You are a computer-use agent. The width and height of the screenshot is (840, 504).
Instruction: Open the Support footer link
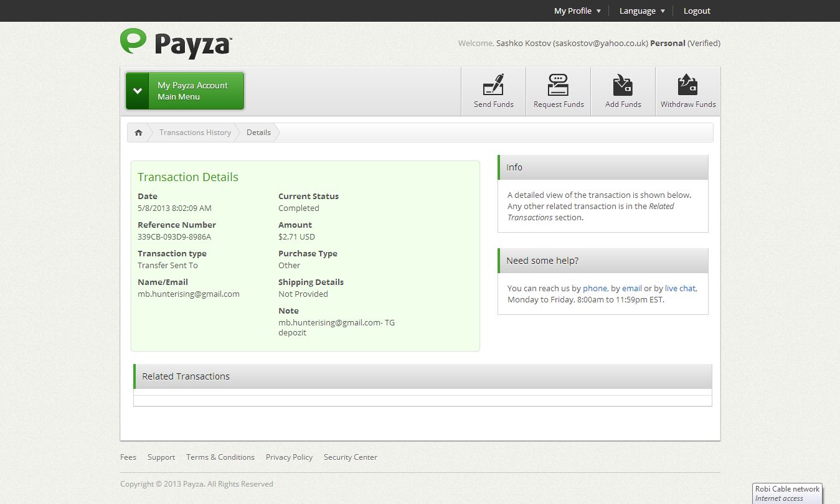(x=161, y=457)
